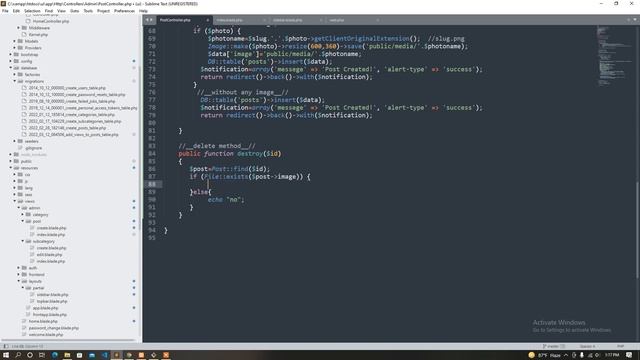Toggle the sidebar using the status bar icon
This screenshot has width=640, height=360.
coord(5,346)
